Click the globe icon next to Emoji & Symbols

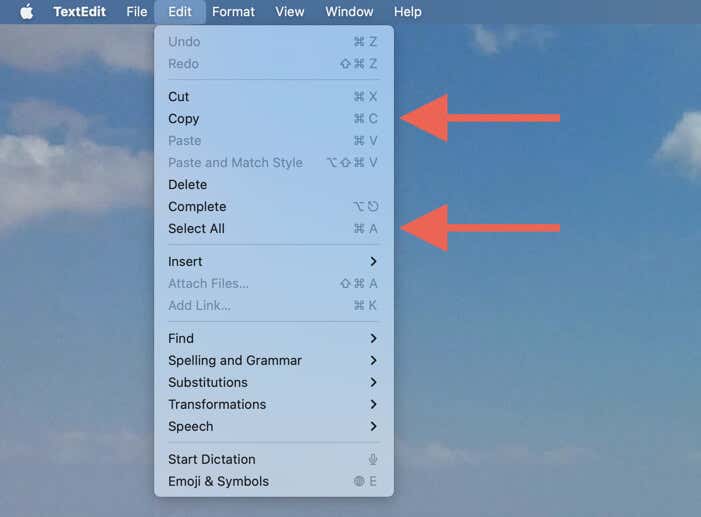[359, 482]
